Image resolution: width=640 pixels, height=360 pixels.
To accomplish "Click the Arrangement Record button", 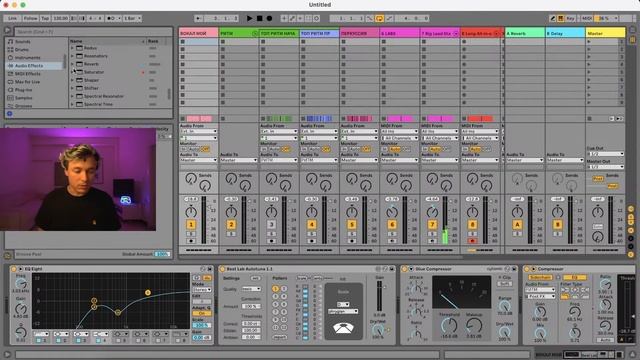I will [269, 18].
